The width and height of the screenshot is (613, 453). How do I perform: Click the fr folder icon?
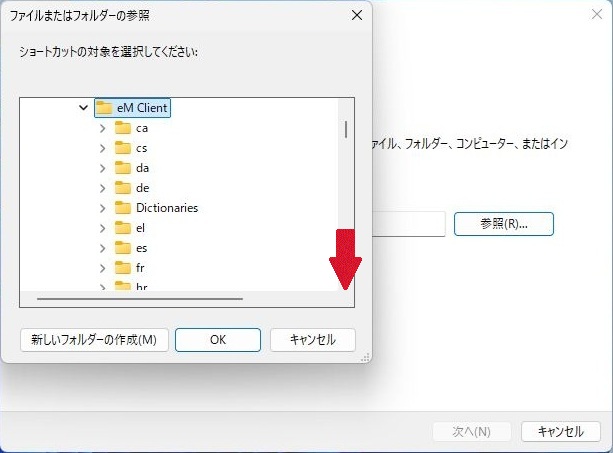click(123, 268)
